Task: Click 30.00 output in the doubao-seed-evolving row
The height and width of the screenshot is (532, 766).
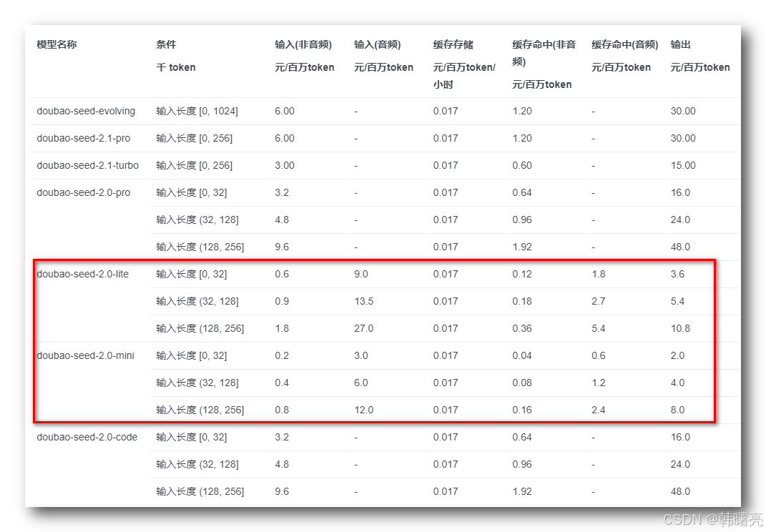Action: tap(683, 111)
